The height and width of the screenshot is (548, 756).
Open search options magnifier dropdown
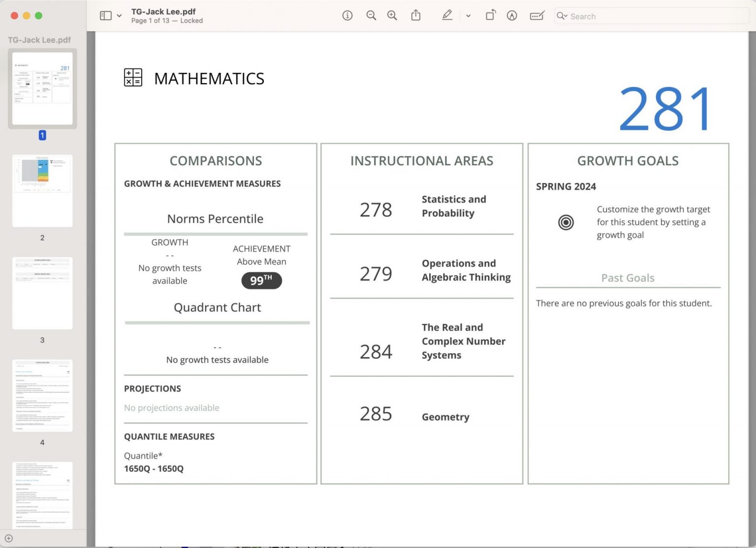[x=562, y=16]
